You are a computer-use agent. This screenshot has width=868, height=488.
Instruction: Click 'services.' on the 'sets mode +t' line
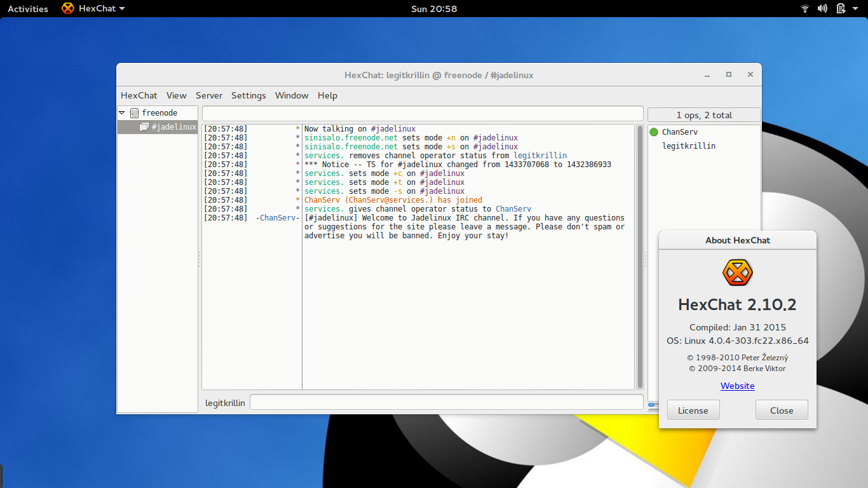[324, 182]
